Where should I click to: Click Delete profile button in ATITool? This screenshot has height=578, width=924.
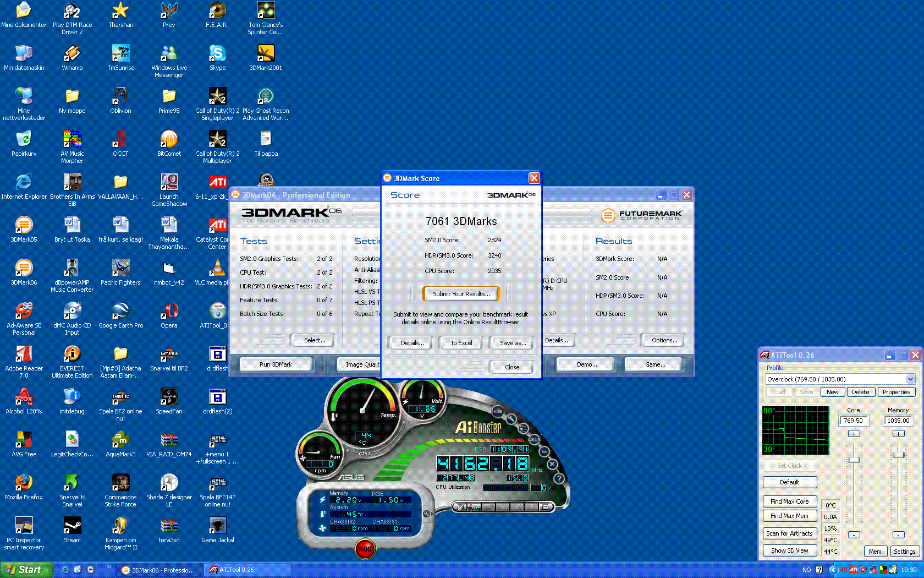pos(860,392)
